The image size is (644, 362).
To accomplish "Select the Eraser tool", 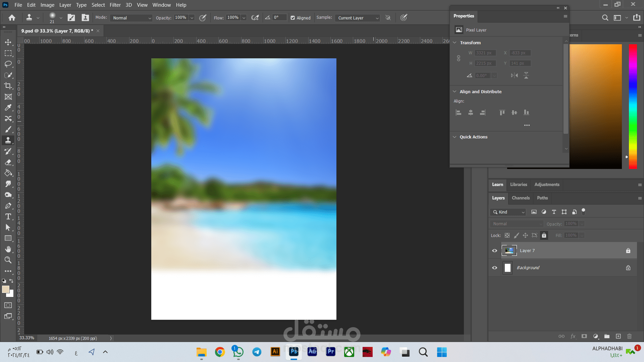I will [8, 162].
